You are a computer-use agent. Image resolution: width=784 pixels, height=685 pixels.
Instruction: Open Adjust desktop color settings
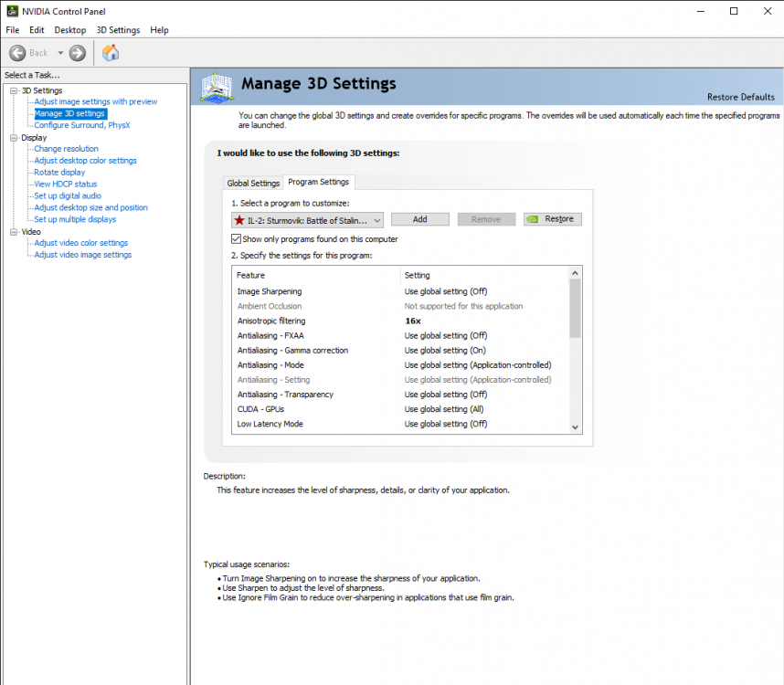click(86, 161)
